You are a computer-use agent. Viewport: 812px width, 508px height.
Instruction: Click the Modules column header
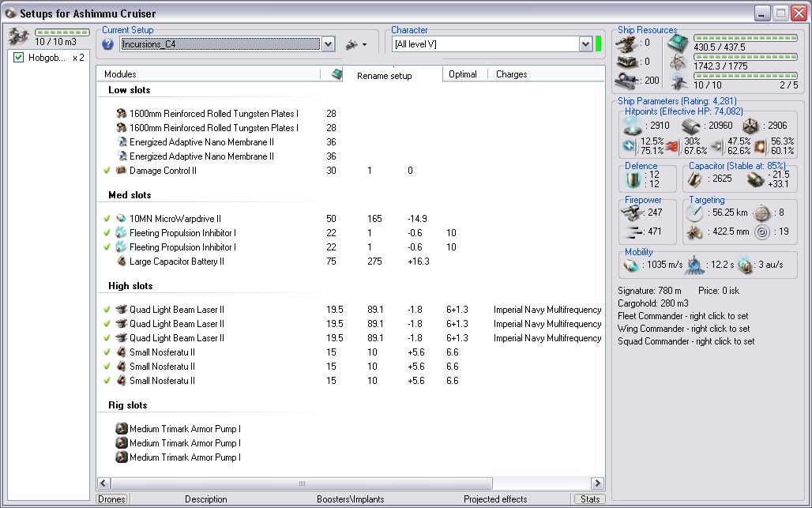tap(120, 74)
